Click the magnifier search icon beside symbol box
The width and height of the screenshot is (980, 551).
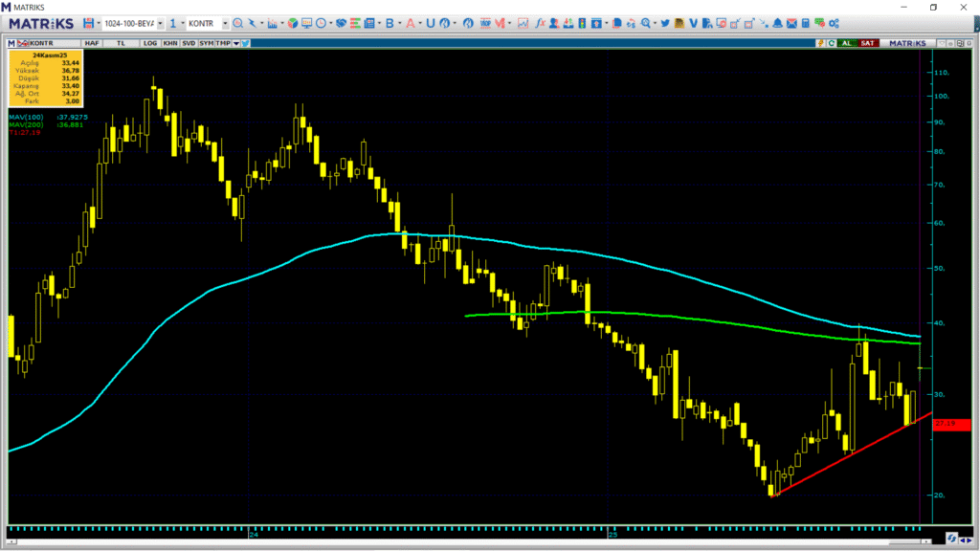(238, 23)
